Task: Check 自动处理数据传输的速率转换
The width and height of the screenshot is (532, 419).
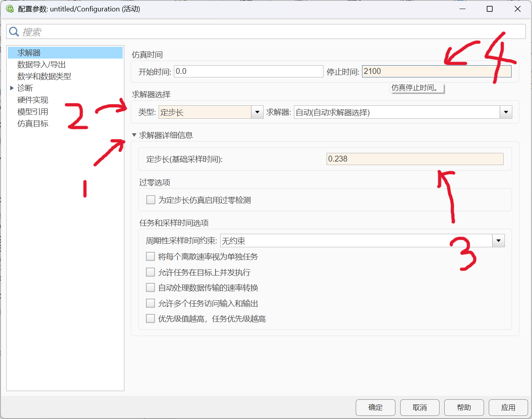Action: (150, 287)
